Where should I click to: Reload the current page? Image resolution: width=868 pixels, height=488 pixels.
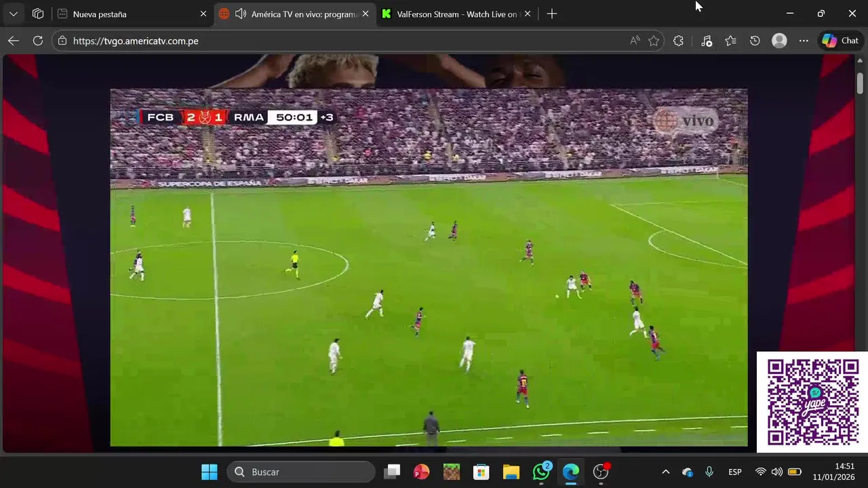pos(38,41)
